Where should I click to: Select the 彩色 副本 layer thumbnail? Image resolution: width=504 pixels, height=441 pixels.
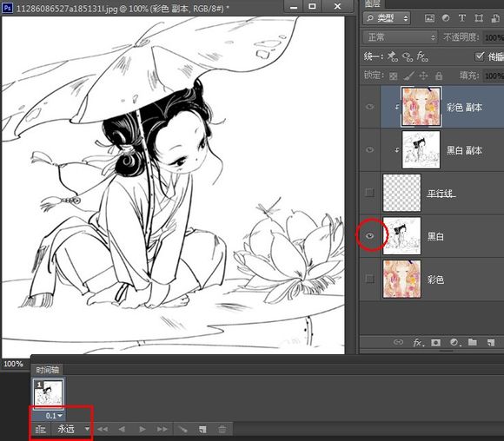(x=421, y=107)
